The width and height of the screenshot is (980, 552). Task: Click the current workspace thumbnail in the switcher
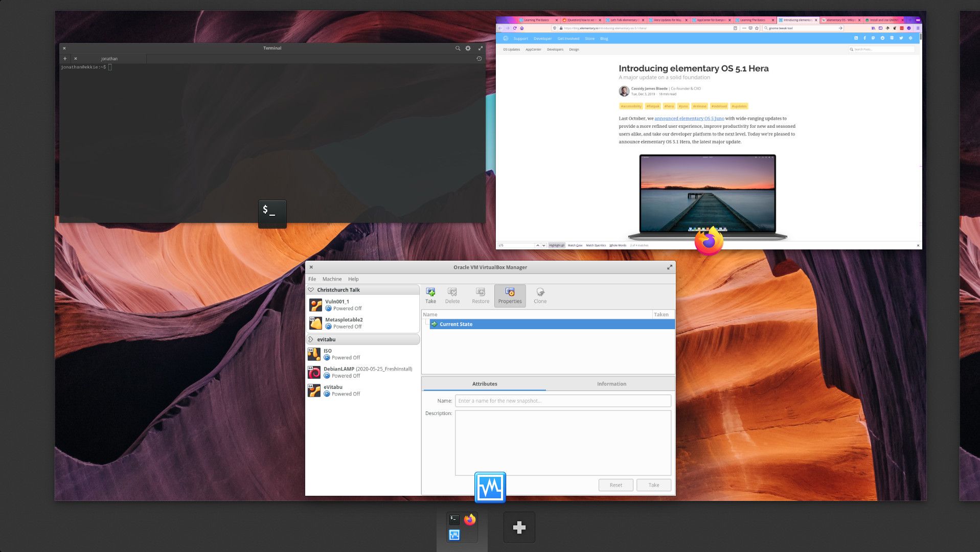point(462,527)
